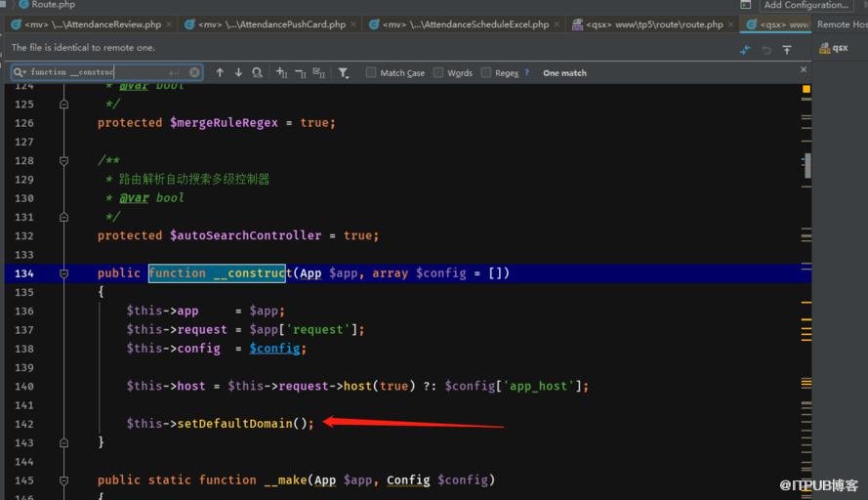This screenshot has height=500, width=868.
Task: Go to next search occurrence arrow
Action: pos(238,72)
